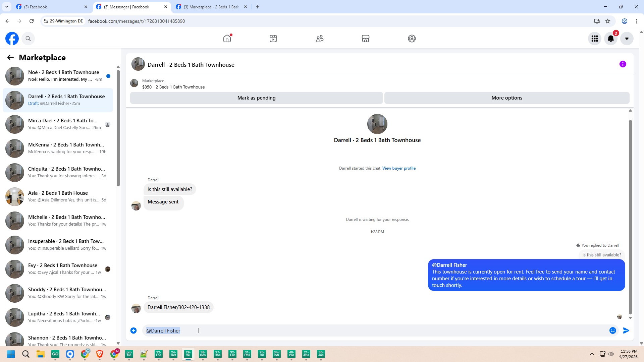Open the Brave browser taskbar icon
This screenshot has width=644, height=362.
pos(100,354)
